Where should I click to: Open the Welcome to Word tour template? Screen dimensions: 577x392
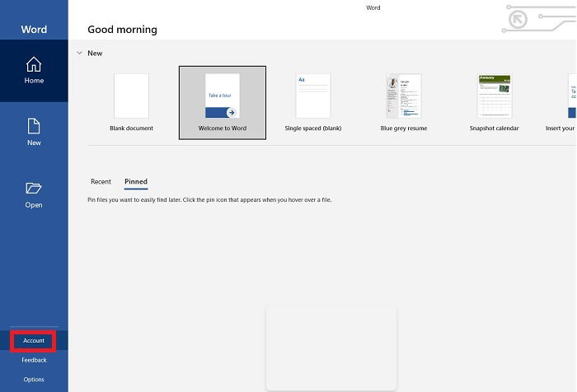(223, 103)
